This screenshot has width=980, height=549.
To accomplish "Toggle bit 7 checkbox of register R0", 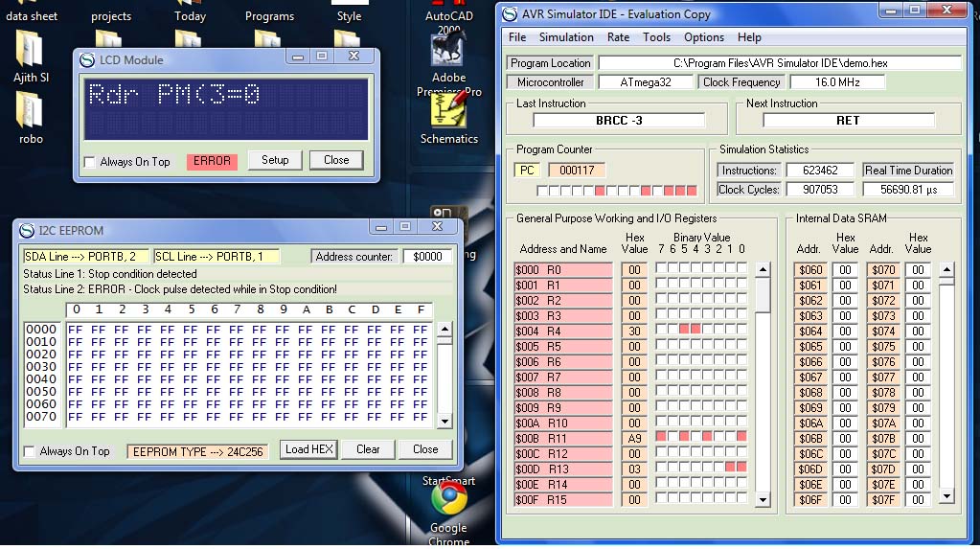I will (x=661, y=267).
